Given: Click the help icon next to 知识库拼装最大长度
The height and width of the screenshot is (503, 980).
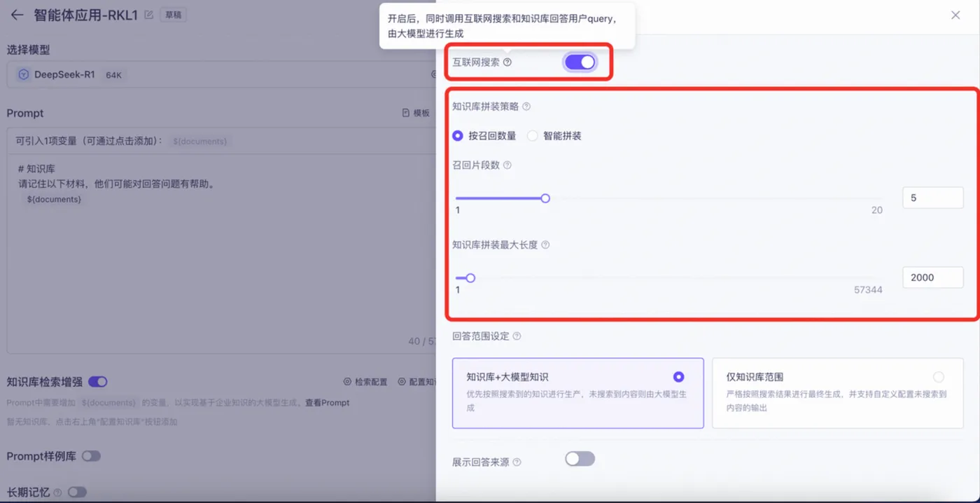Looking at the screenshot, I should [545, 245].
